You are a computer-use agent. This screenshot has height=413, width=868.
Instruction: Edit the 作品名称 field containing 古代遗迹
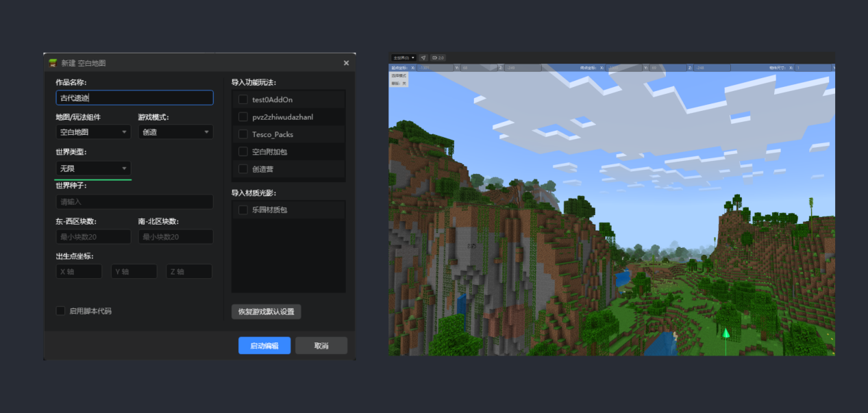[134, 98]
